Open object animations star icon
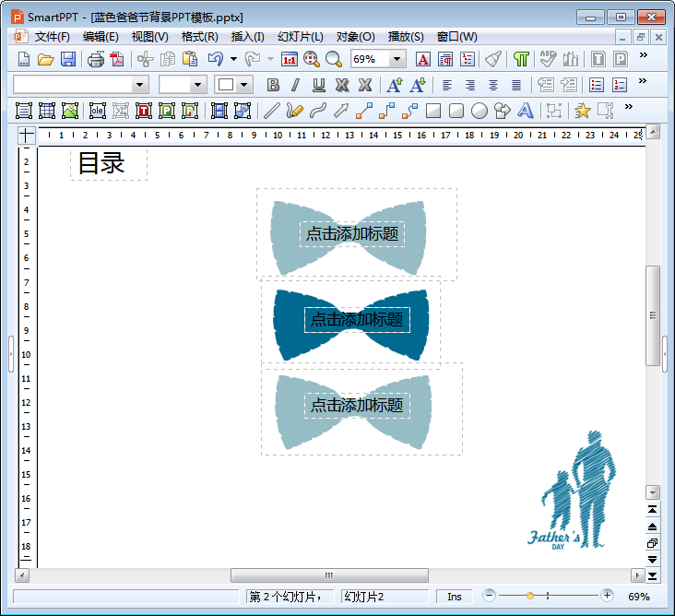The height and width of the screenshot is (616, 675). [x=582, y=111]
